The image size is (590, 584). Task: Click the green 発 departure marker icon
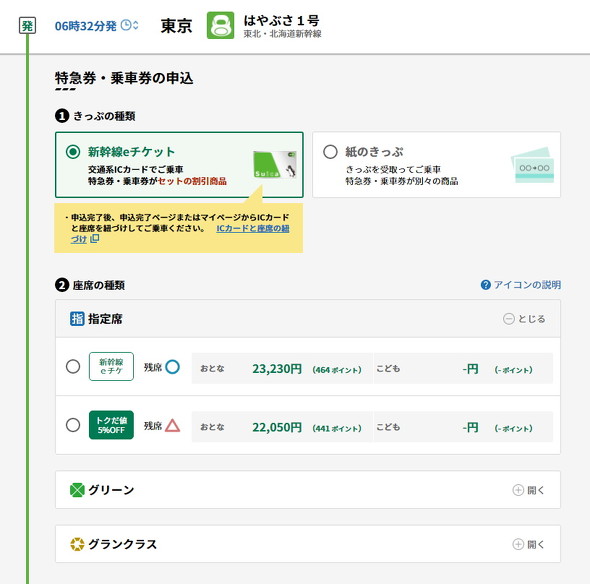[x=27, y=26]
